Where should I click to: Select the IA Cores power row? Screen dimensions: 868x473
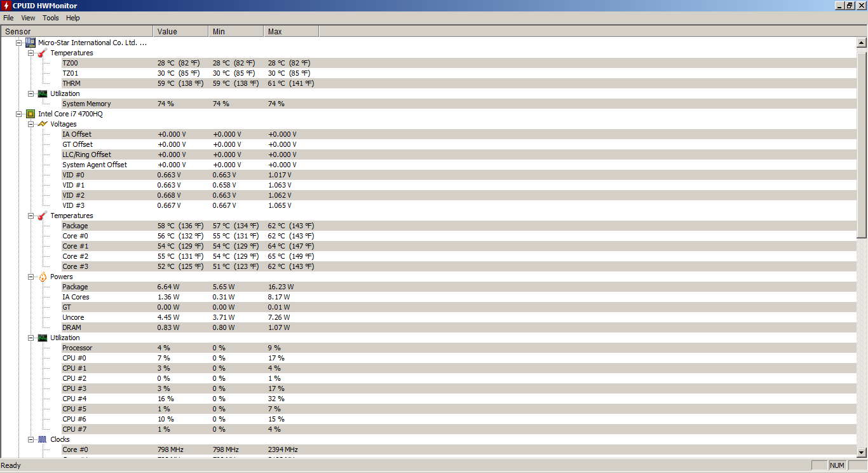458,297
